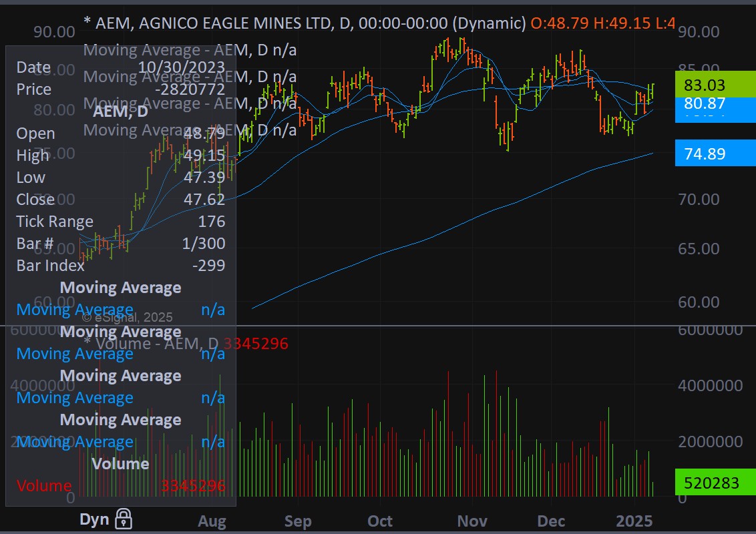This screenshot has height=534, width=756.
Task: Click the Dec label on the time axis
Action: 551,521
